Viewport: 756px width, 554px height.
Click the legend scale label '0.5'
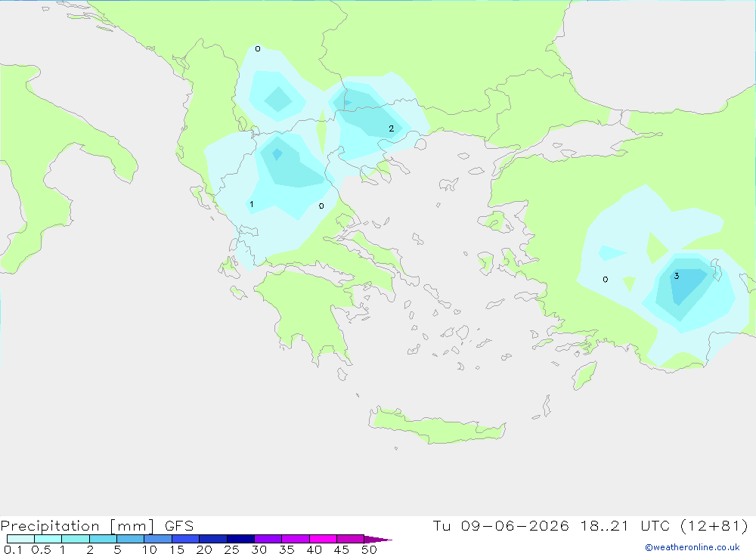point(41,549)
